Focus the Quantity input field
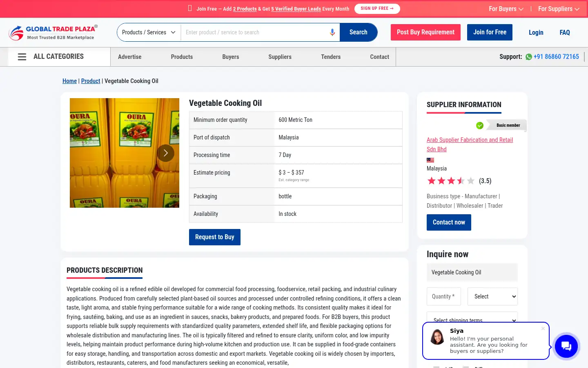The image size is (588, 368). click(x=444, y=296)
